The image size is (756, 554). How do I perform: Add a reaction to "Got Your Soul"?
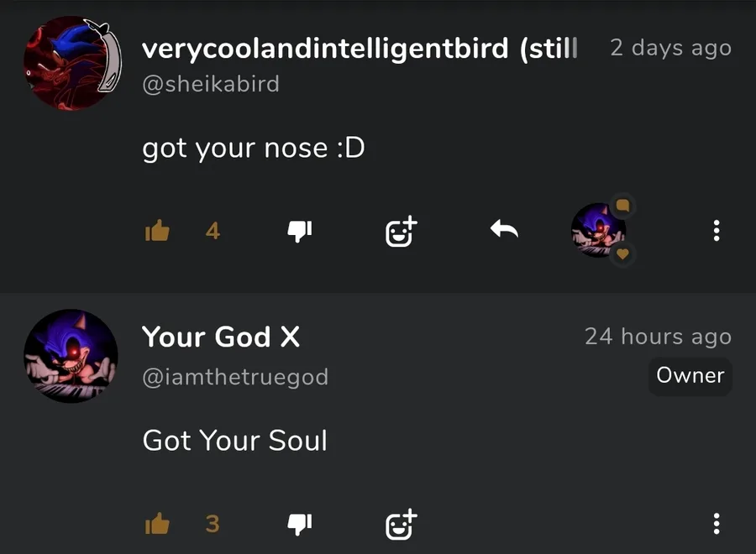point(401,524)
